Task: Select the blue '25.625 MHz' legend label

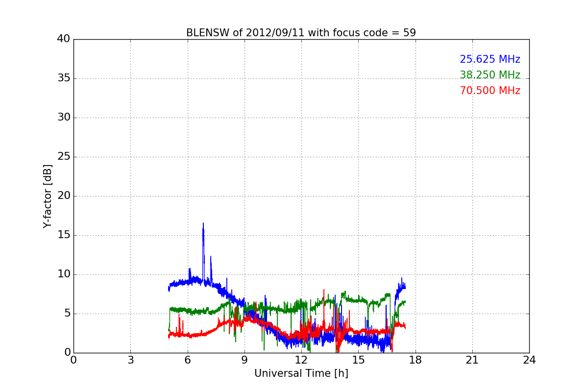Action: 490,59
